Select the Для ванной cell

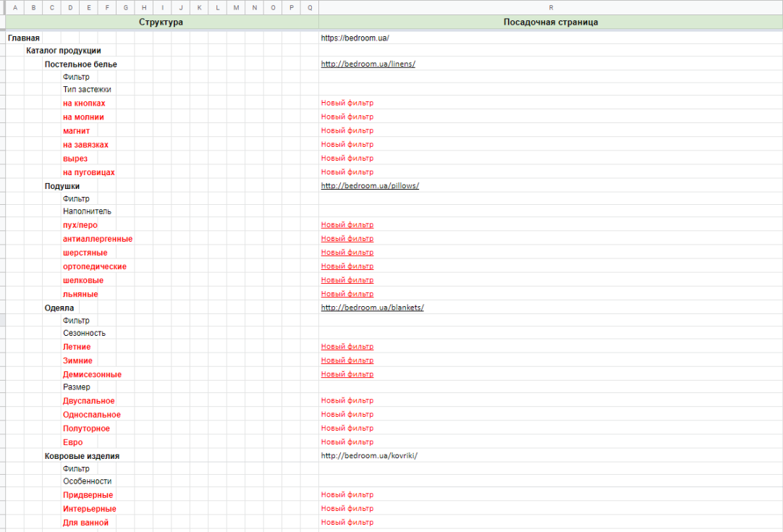[85, 523]
